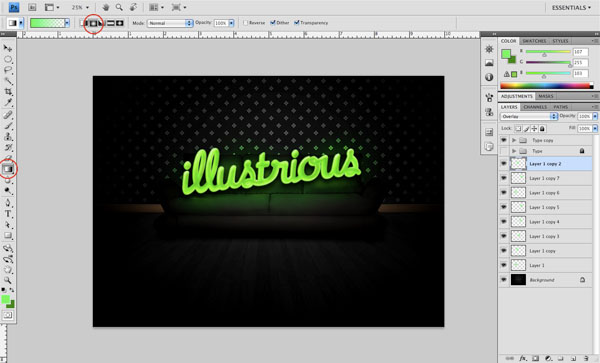Select the Lasso tool
Viewport: 600px width, 363px height.
[x=8, y=70]
